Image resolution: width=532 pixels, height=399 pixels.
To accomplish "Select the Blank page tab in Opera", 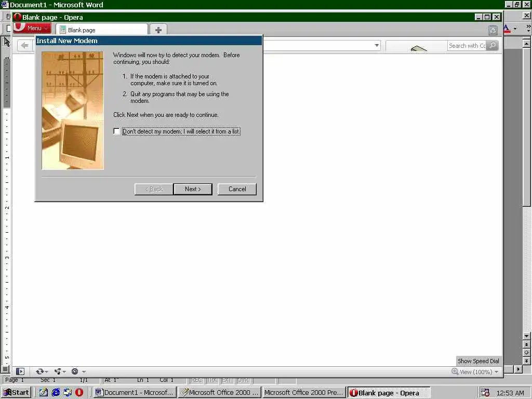I will pos(102,30).
